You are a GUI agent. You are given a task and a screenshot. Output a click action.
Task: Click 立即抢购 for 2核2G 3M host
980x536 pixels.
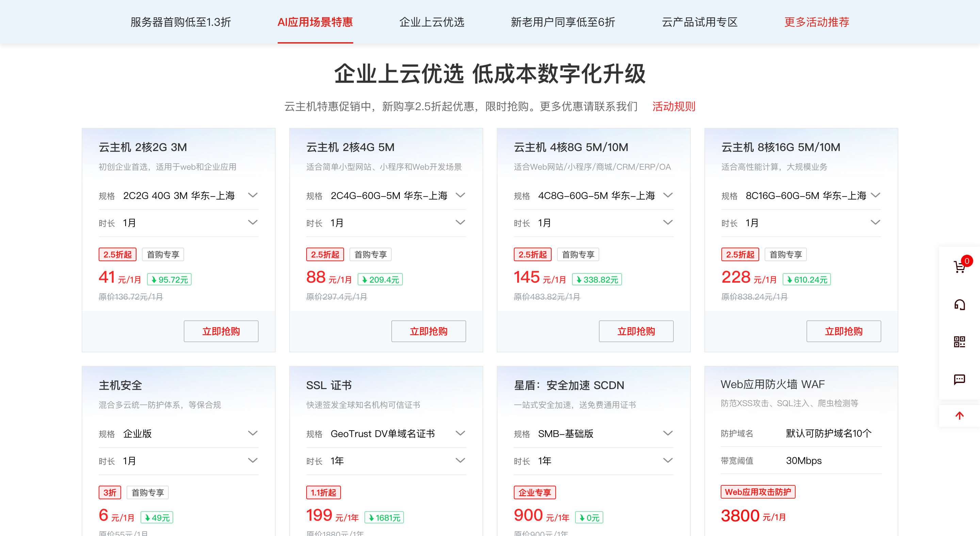pyautogui.click(x=221, y=331)
